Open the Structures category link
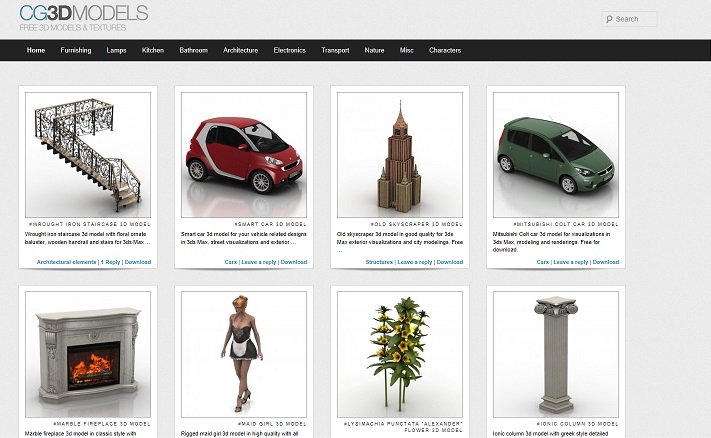Image resolution: width=711 pixels, height=438 pixels. coord(379,262)
